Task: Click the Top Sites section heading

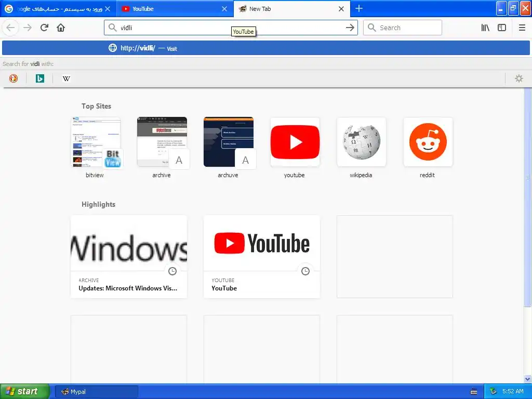Action: 96,106
